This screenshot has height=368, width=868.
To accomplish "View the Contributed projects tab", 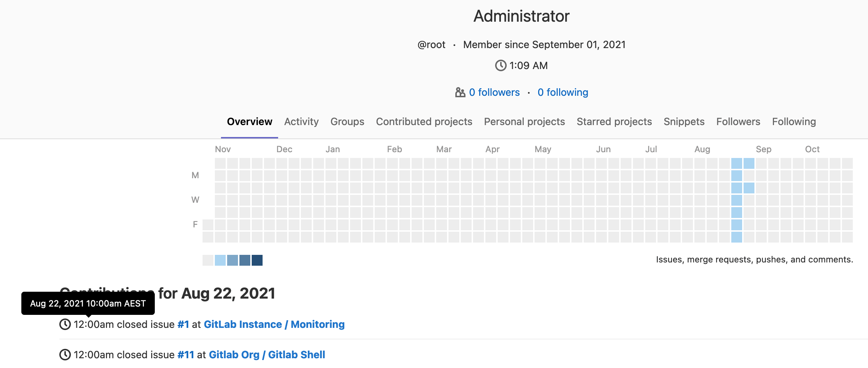I will tap(424, 121).
